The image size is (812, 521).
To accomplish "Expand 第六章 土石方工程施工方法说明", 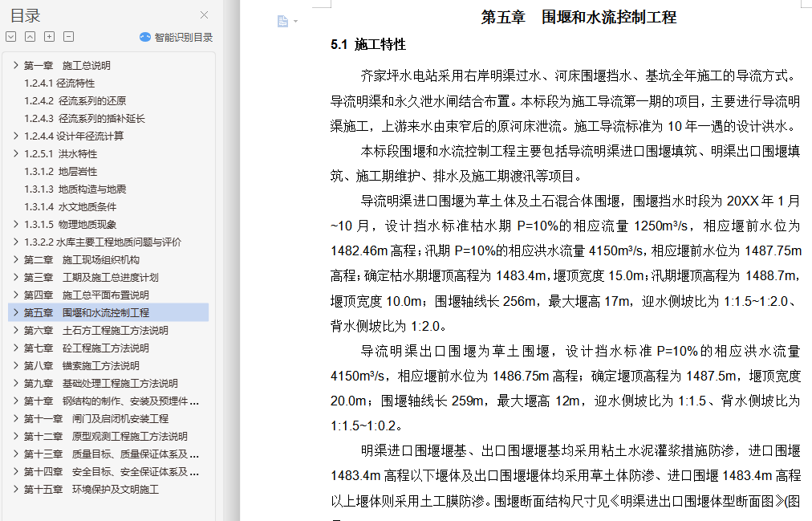I will coord(15,330).
